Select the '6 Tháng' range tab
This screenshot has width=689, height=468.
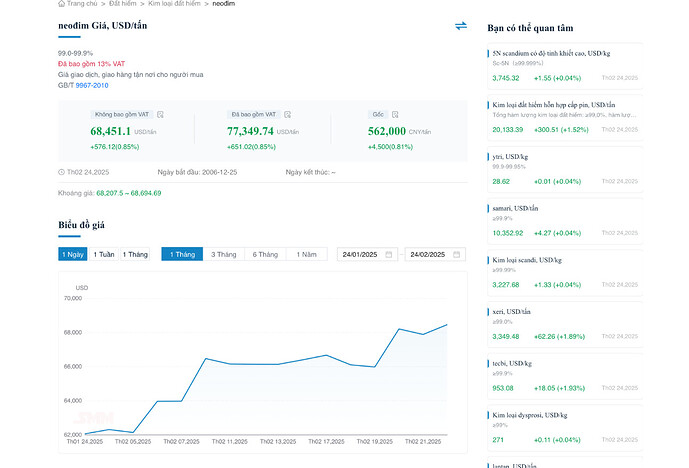(265, 255)
